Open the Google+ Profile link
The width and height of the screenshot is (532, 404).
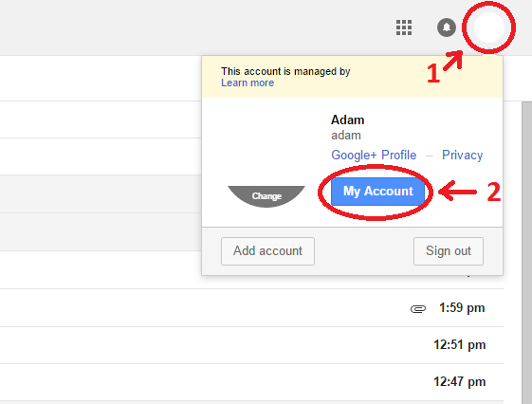(x=374, y=155)
